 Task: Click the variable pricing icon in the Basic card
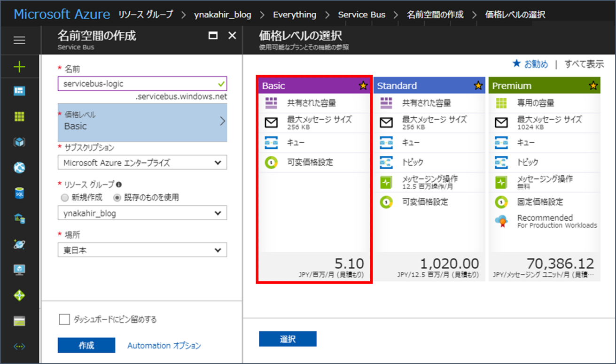click(x=272, y=163)
